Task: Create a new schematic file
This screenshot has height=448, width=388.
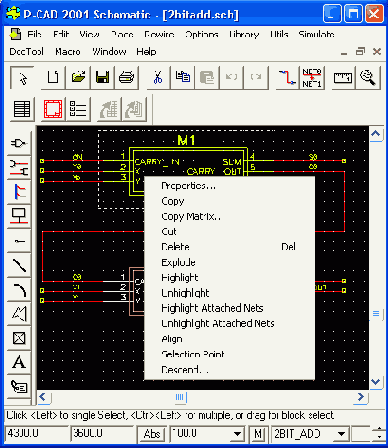Action: 53,78
